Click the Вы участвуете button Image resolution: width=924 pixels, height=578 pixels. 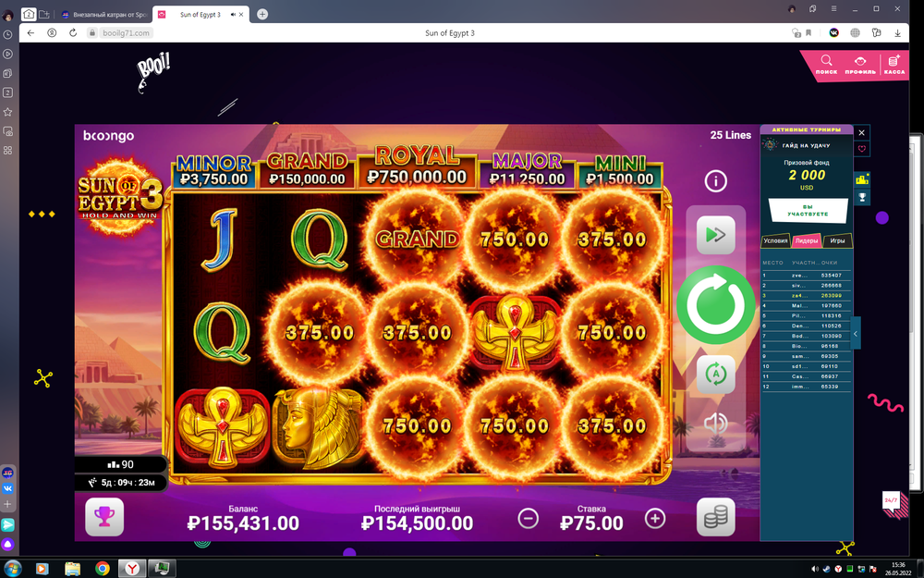[x=808, y=211]
